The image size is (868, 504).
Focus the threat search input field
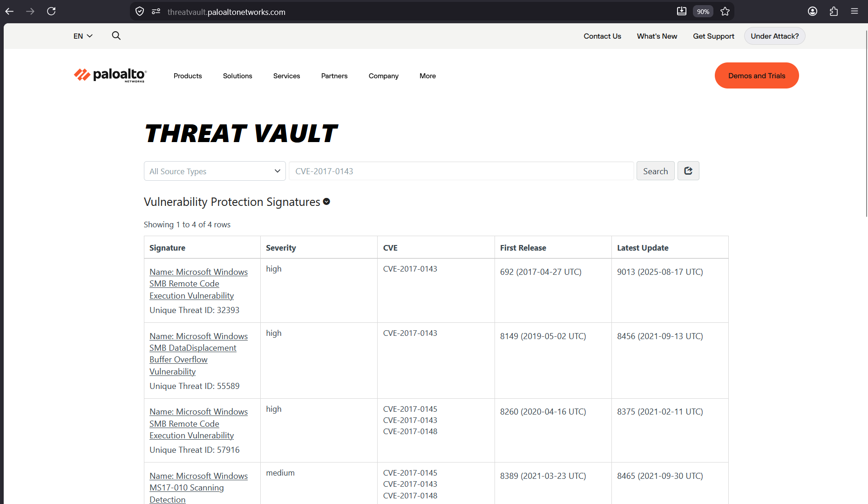461,171
